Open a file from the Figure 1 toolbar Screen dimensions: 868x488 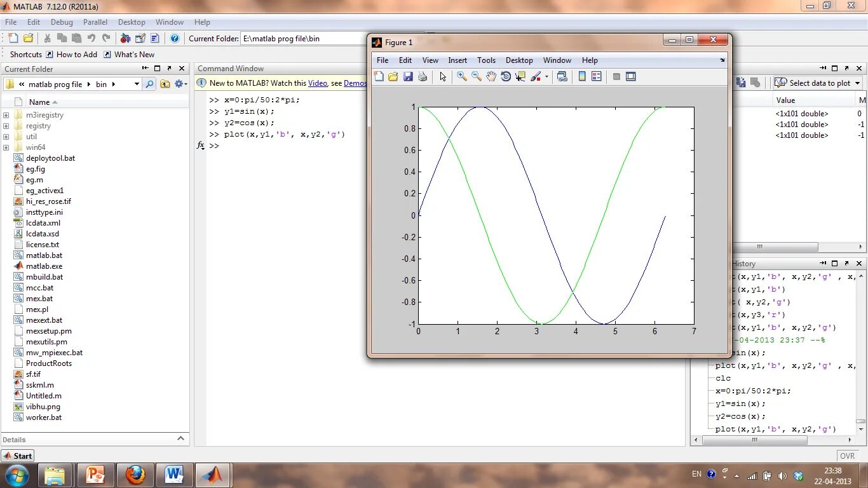coord(393,76)
